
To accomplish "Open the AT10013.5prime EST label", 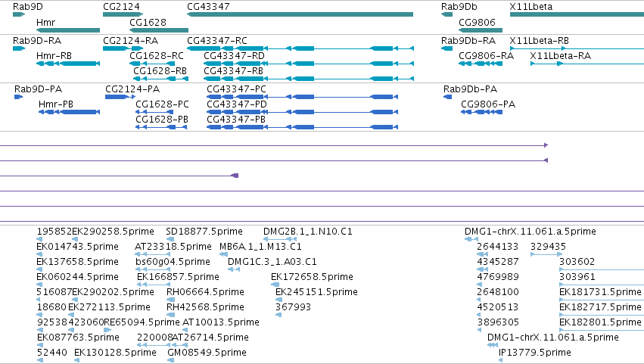I will (220, 322).
